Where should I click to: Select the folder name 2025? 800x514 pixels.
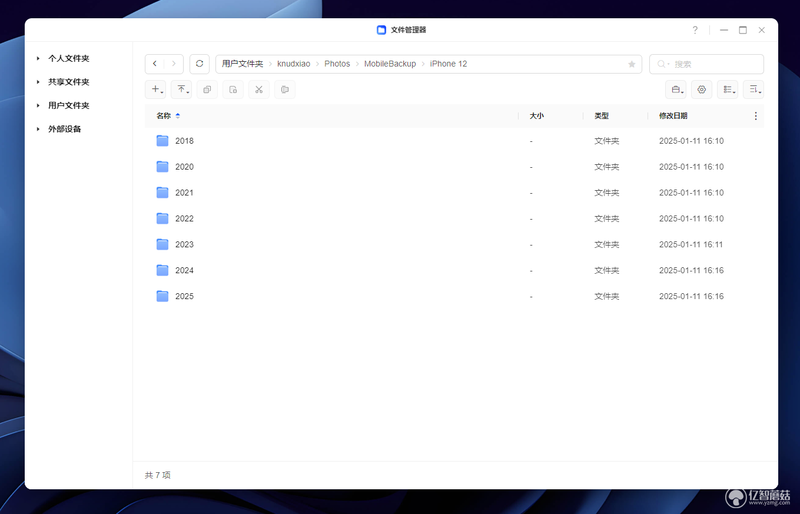[x=184, y=297]
